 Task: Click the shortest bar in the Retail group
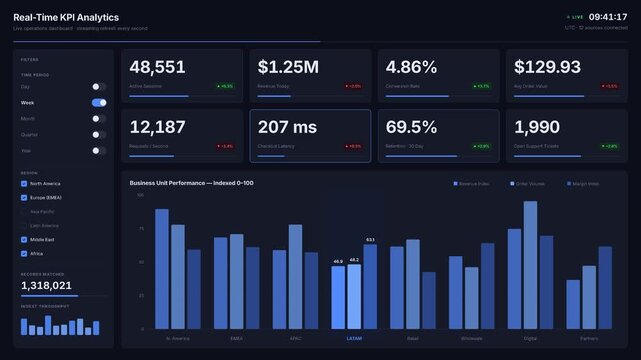[x=429, y=301]
